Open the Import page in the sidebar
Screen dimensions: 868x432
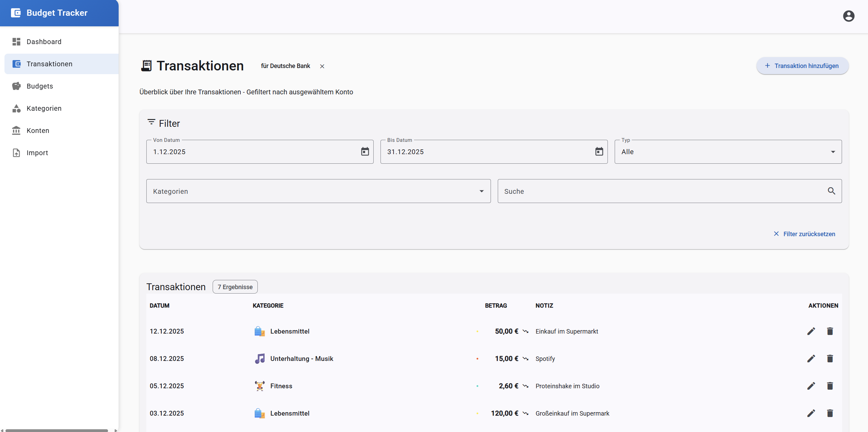coord(62,153)
